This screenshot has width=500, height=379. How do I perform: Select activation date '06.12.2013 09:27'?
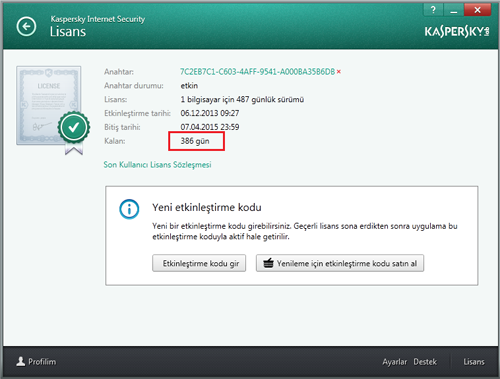(x=210, y=113)
